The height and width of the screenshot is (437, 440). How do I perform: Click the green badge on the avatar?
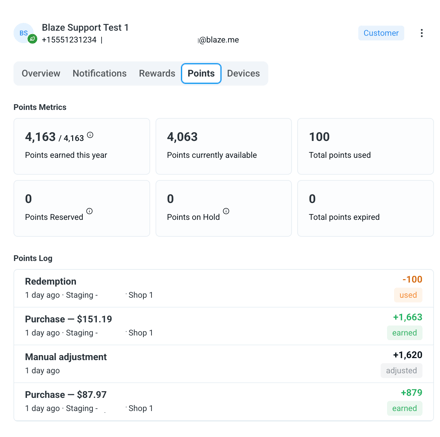(x=32, y=39)
